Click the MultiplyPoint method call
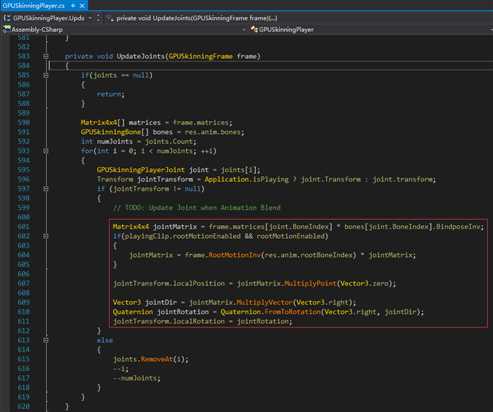This screenshot has width=493, height=412. point(310,284)
